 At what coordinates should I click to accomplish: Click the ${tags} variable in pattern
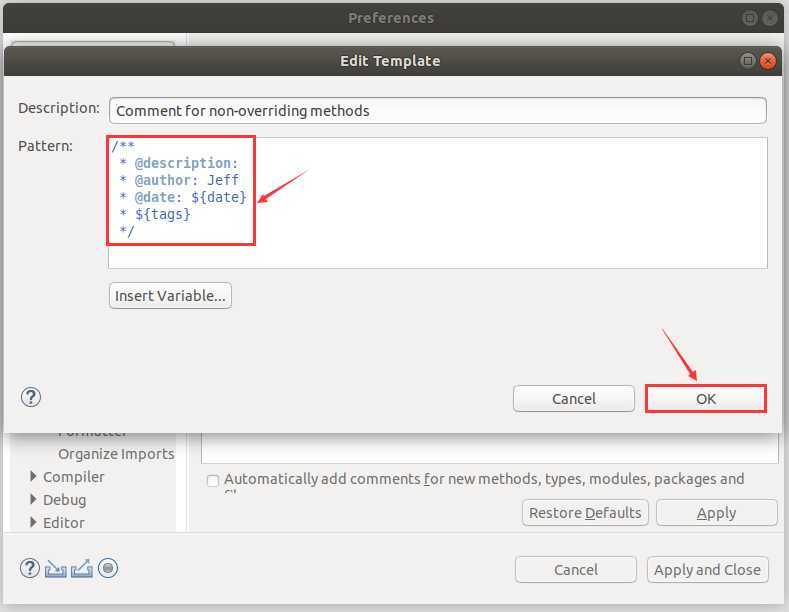pyautogui.click(x=163, y=214)
